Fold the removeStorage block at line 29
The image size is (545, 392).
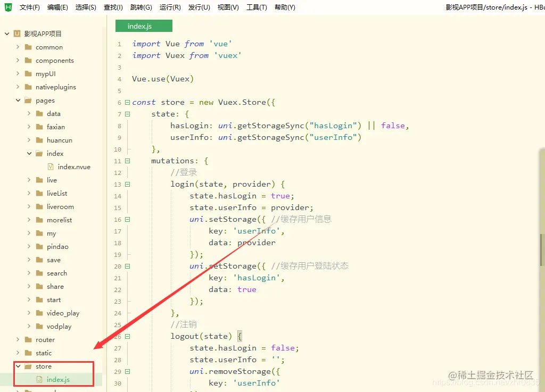click(128, 371)
